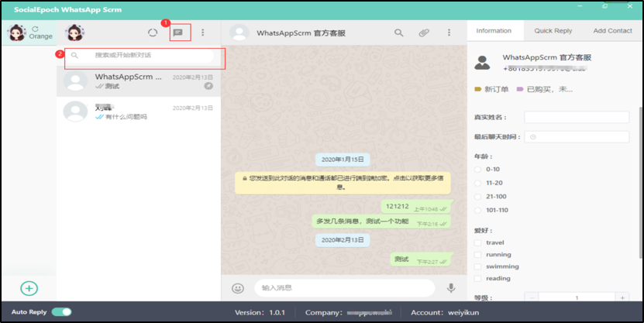644x323 pixels.
Task: Open chat list three-dot menu
Action: 202,33
